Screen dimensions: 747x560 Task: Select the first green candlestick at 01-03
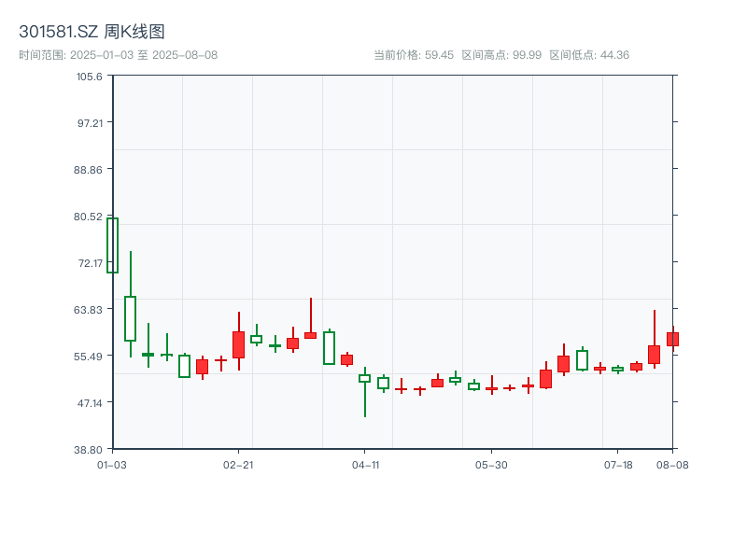113,245
